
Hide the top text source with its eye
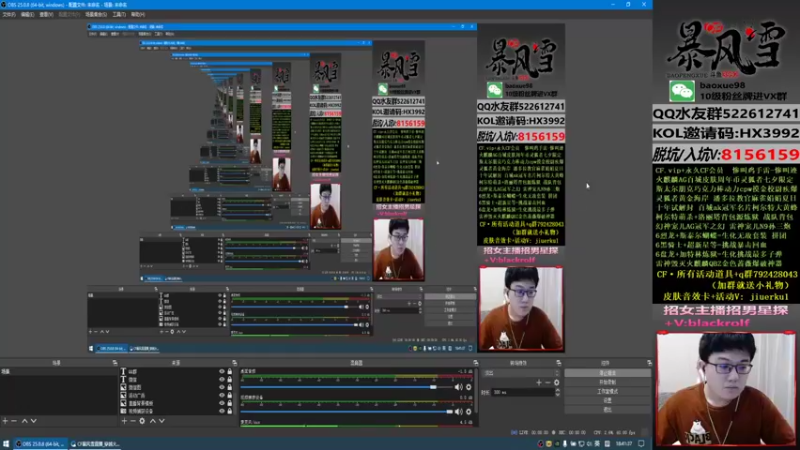(221, 372)
